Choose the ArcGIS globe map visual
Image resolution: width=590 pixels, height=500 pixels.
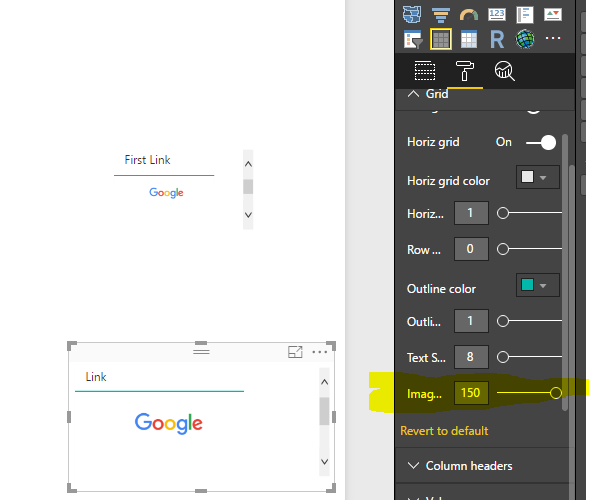(525, 39)
